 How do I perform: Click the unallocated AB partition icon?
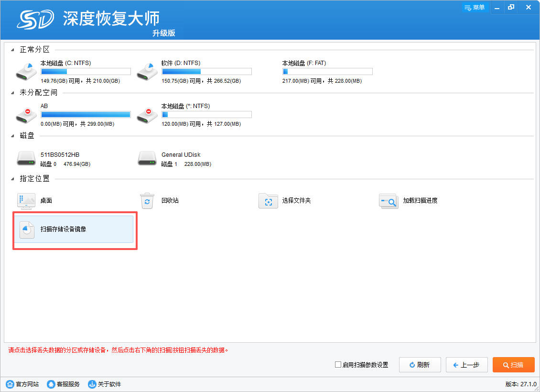click(x=26, y=115)
